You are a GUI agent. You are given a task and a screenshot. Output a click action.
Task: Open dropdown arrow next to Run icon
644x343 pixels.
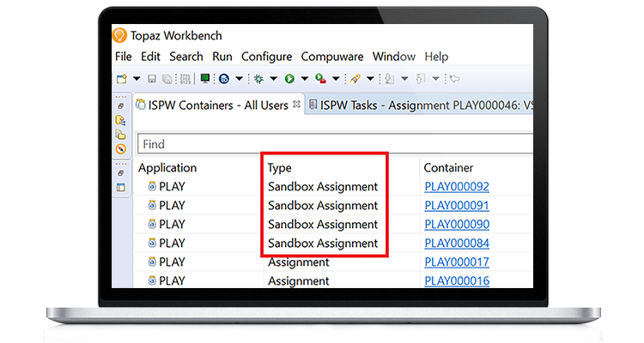click(305, 79)
